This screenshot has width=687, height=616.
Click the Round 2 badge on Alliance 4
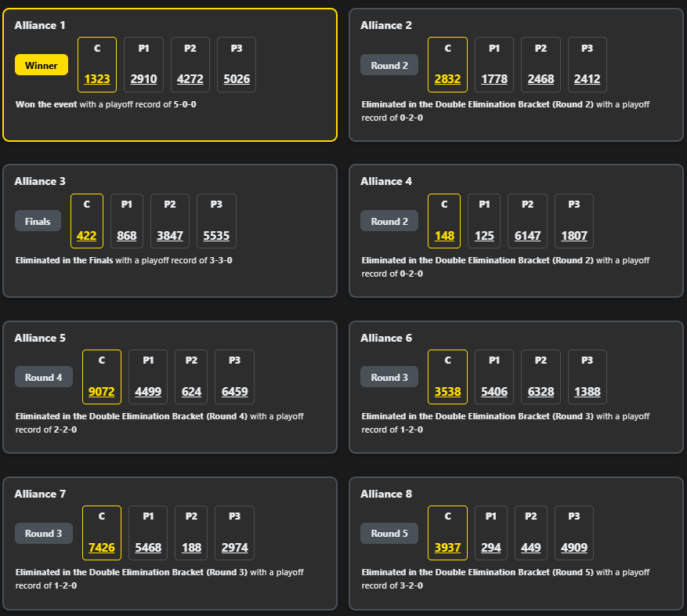pyautogui.click(x=389, y=222)
